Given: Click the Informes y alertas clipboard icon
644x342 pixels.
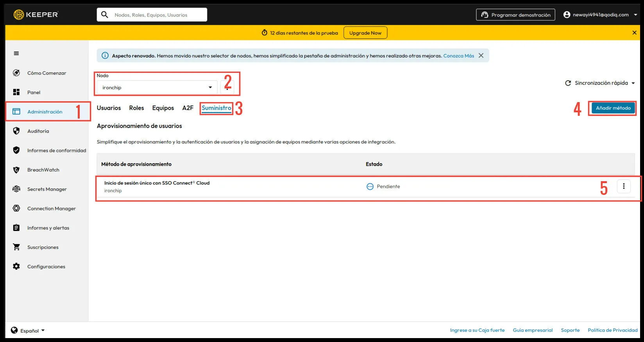Looking at the screenshot, I should tap(16, 228).
